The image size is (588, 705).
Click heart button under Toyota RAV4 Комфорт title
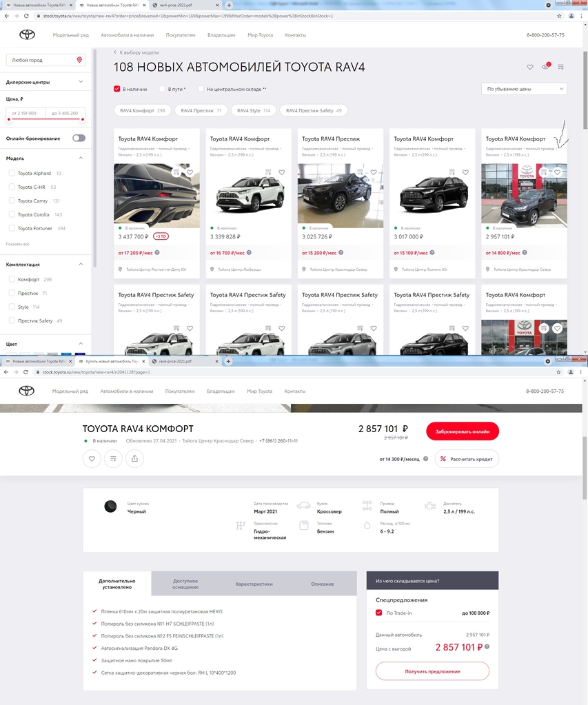[92, 458]
